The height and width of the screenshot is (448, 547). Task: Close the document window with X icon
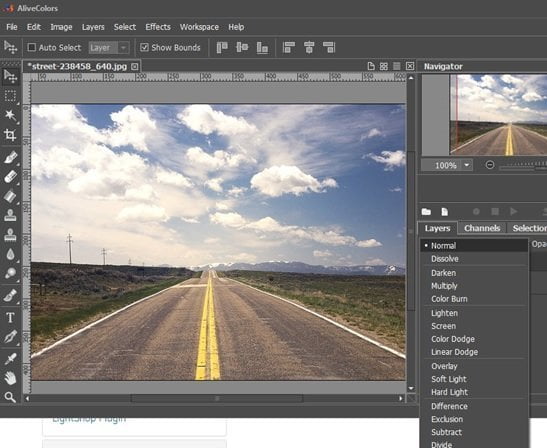[410, 66]
